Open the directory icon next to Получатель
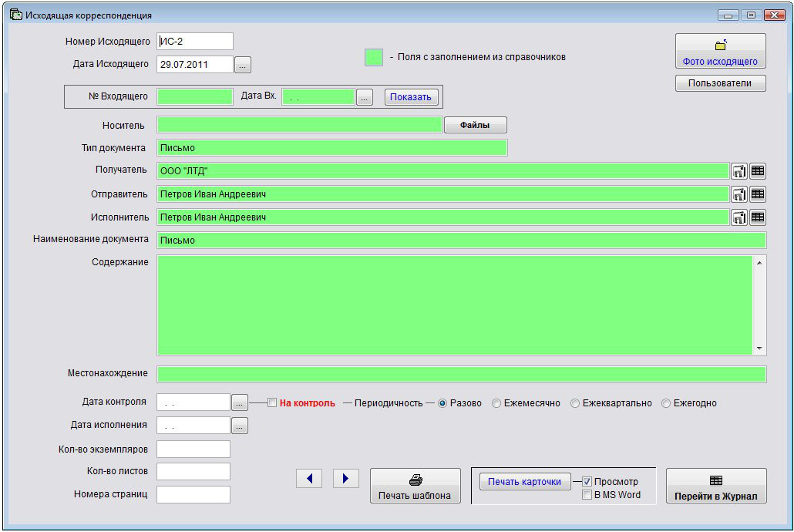This screenshot has height=532, width=794. tap(739, 171)
